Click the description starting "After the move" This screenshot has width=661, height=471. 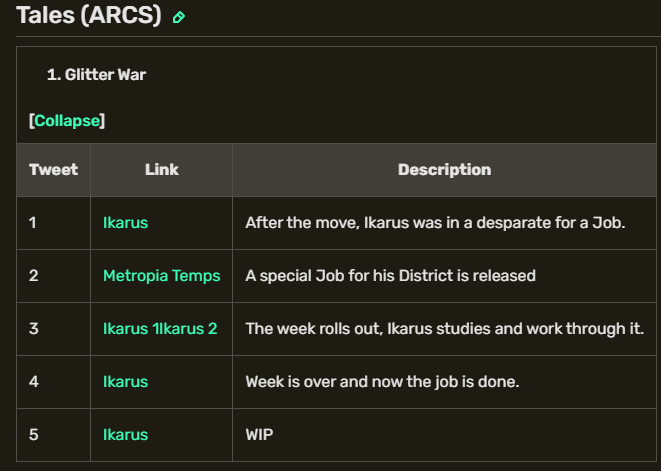tap(435, 222)
